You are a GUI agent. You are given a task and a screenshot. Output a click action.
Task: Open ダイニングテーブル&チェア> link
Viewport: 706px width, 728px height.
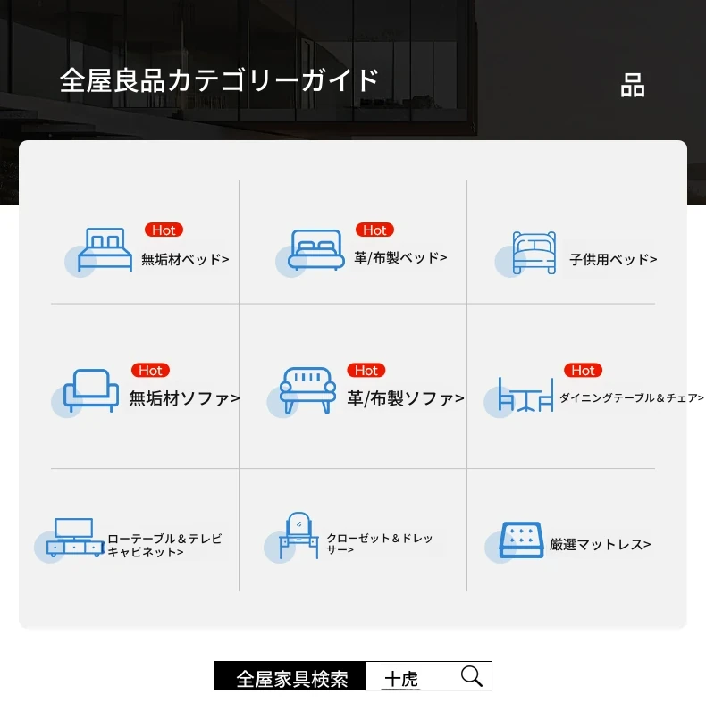point(631,398)
